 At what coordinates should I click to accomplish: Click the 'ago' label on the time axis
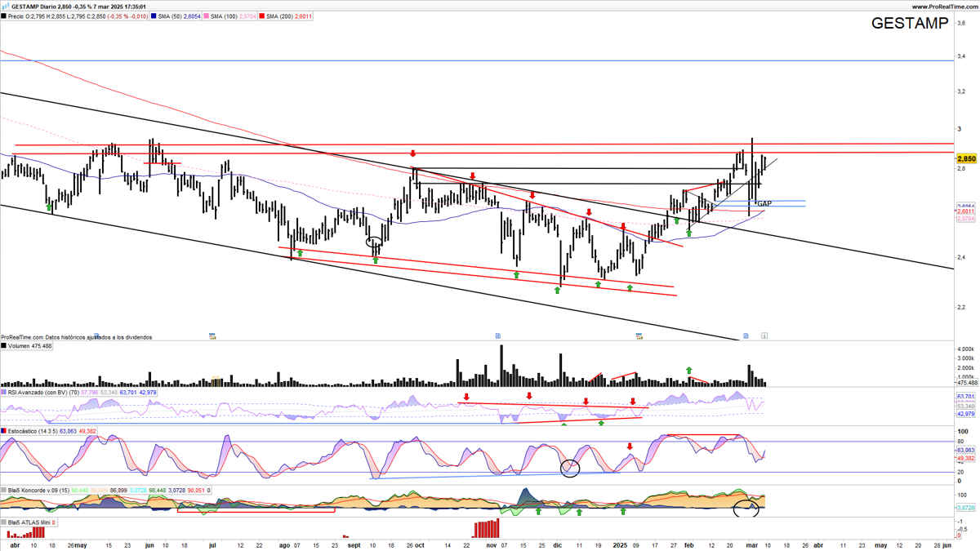pos(284,544)
